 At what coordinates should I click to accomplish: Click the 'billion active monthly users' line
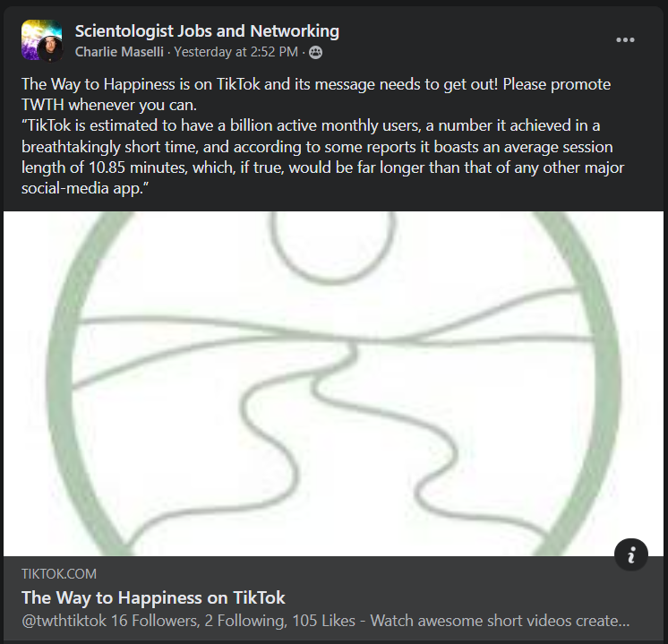pyautogui.click(x=311, y=125)
